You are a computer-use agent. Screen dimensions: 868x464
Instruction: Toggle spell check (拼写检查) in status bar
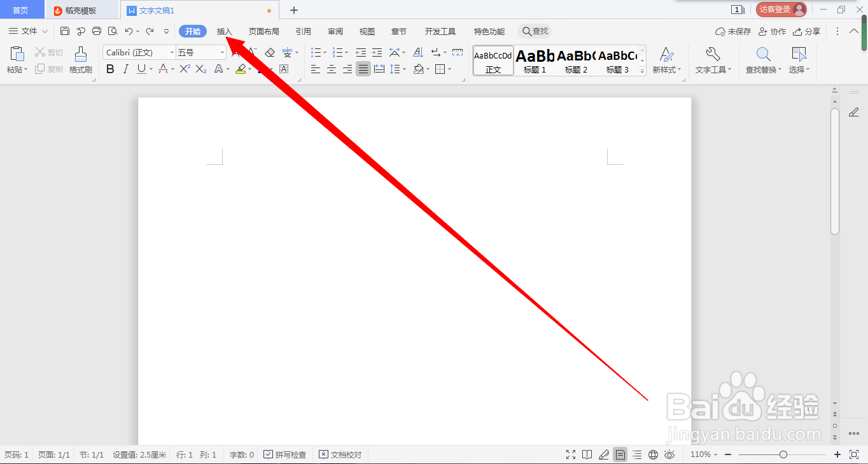coord(284,454)
